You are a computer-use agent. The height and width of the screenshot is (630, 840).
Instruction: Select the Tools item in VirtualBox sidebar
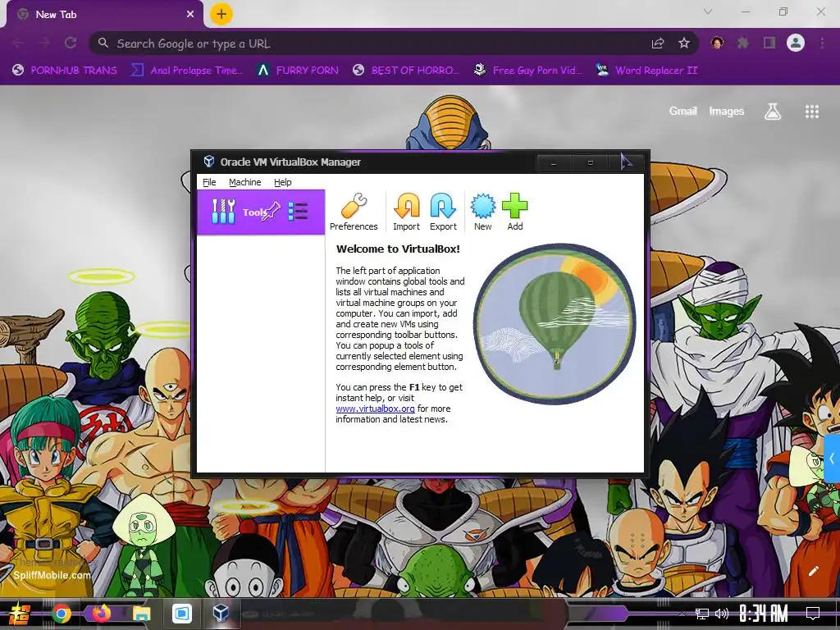[261, 212]
